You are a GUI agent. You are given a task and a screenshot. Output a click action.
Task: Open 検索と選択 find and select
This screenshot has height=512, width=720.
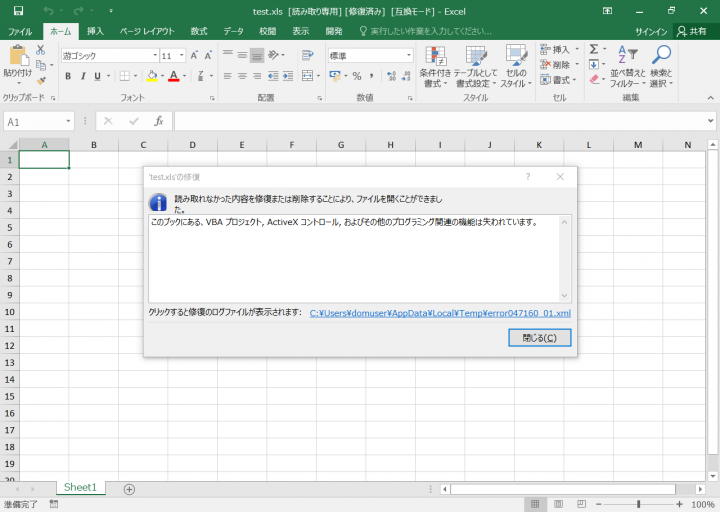(x=661, y=67)
